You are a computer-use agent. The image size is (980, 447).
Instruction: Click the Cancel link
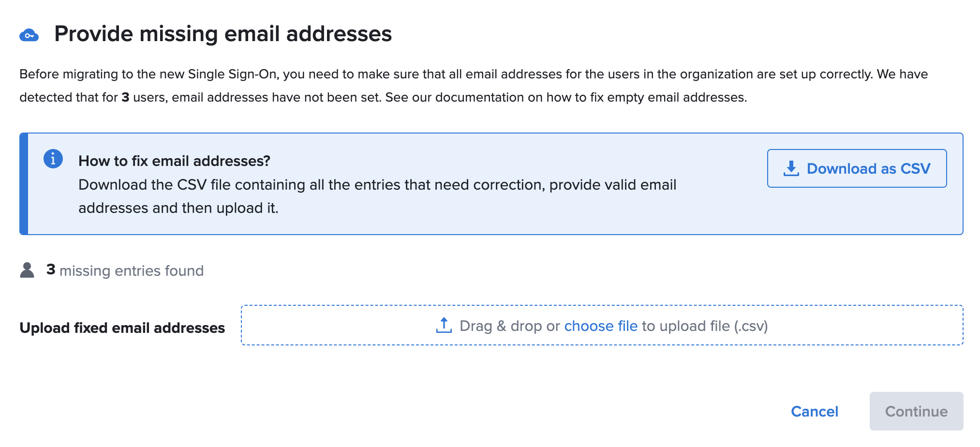(x=815, y=412)
